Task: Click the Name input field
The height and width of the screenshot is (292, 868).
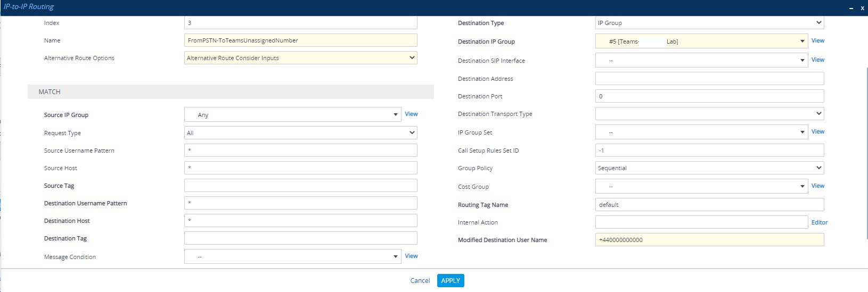Action: click(x=300, y=40)
